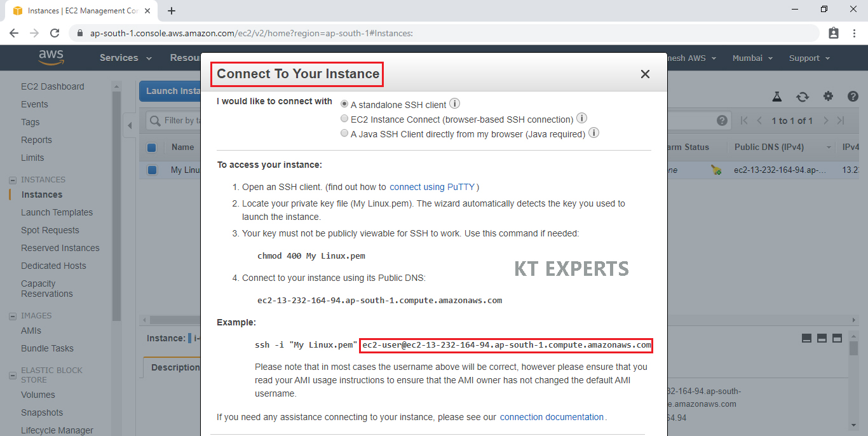Screen dimensions: 868x436
Task: Click the AWS logo home icon
Action: pos(51,58)
